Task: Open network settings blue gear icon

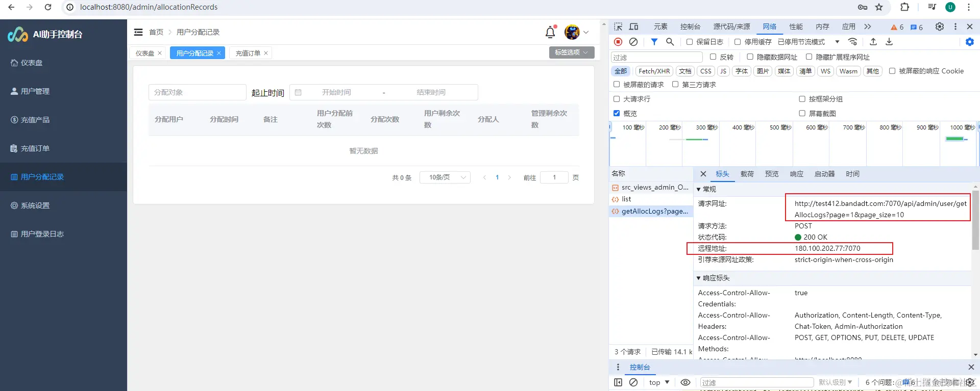Action: click(x=970, y=42)
